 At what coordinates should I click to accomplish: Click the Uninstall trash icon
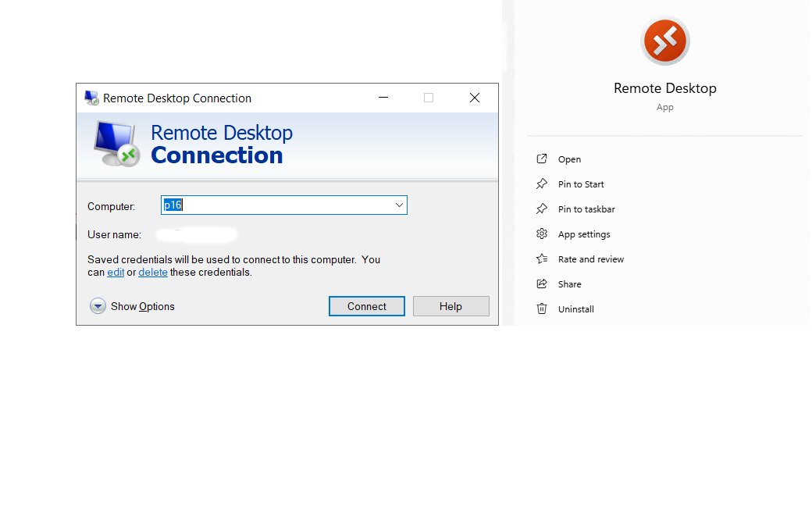pyautogui.click(x=540, y=308)
